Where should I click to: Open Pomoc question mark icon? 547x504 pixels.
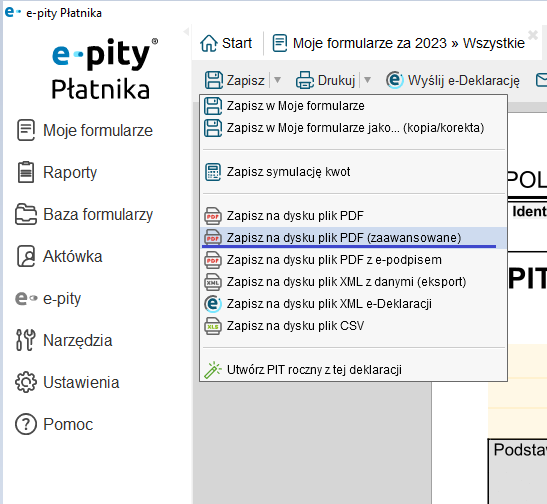[25, 424]
